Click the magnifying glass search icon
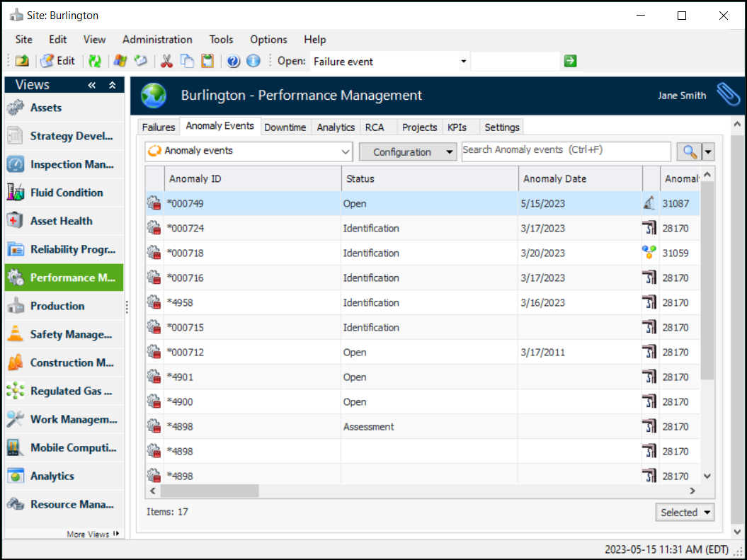This screenshot has height=560, width=747. pyautogui.click(x=688, y=152)
